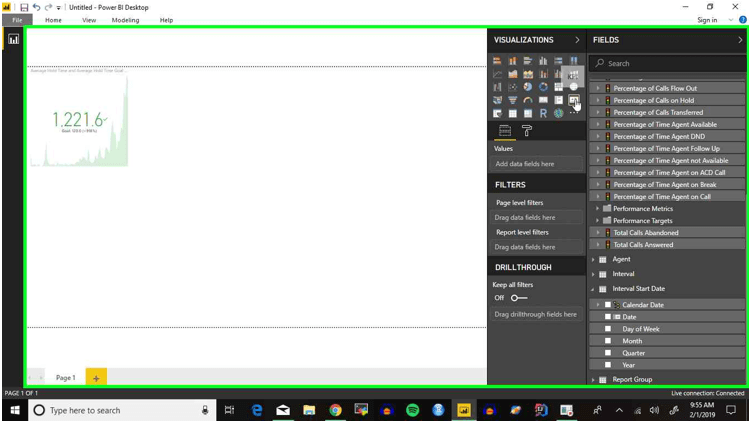
Task: Select the Matrix visualization
Action: tap(528, 113)
